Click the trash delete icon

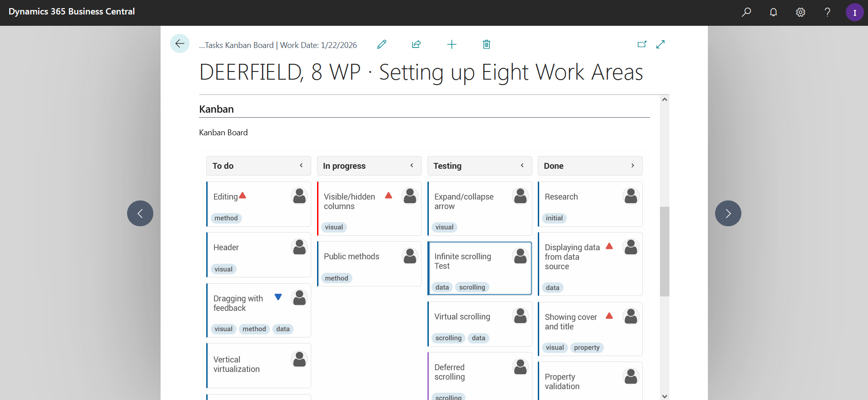click(x=486, y=44)
